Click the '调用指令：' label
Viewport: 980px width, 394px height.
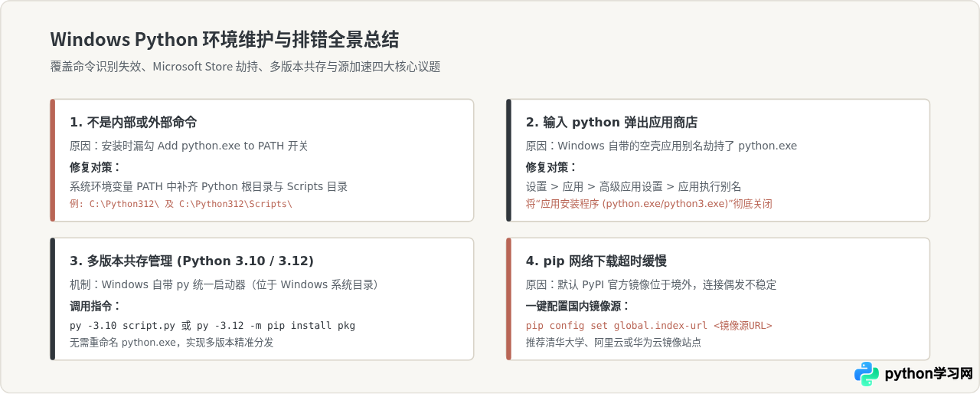coord(96,305)
